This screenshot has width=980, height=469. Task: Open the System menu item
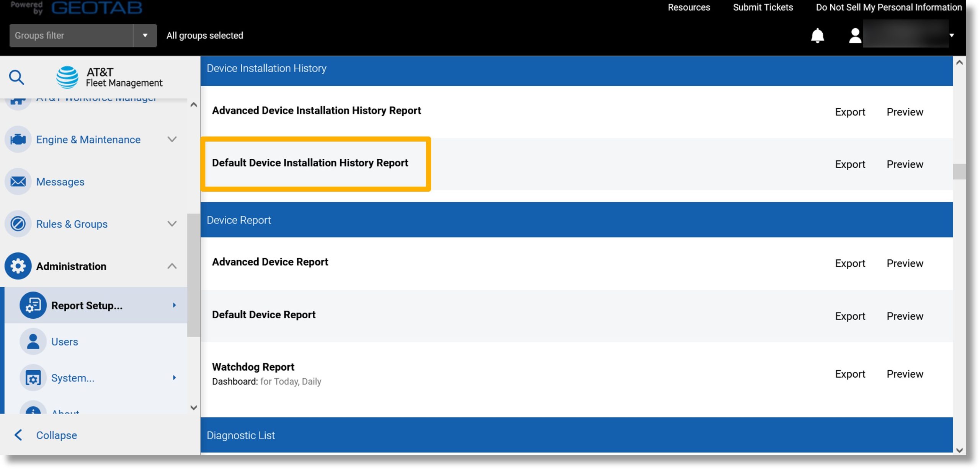pyautogui.click(x=73, y=378)
